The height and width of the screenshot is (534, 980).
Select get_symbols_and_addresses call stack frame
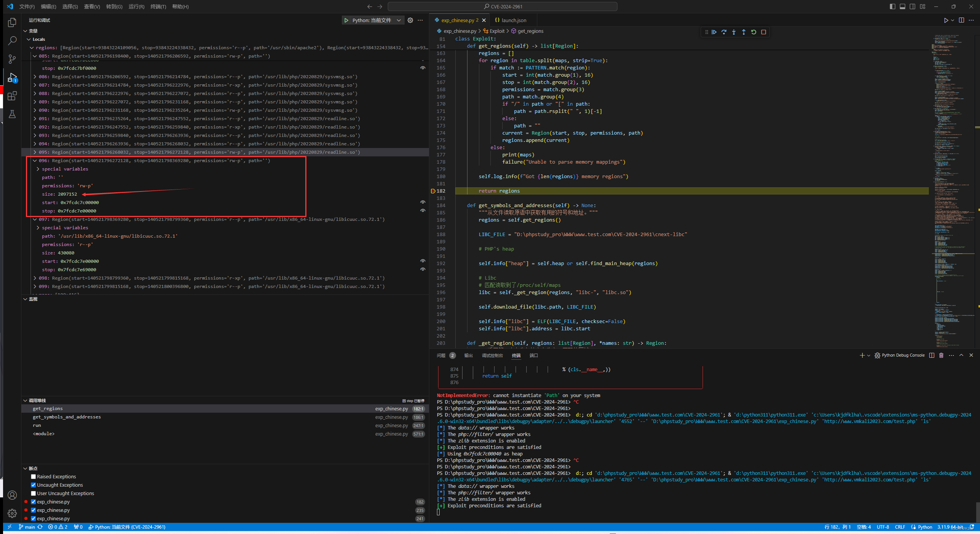click(x=67, y=417)
